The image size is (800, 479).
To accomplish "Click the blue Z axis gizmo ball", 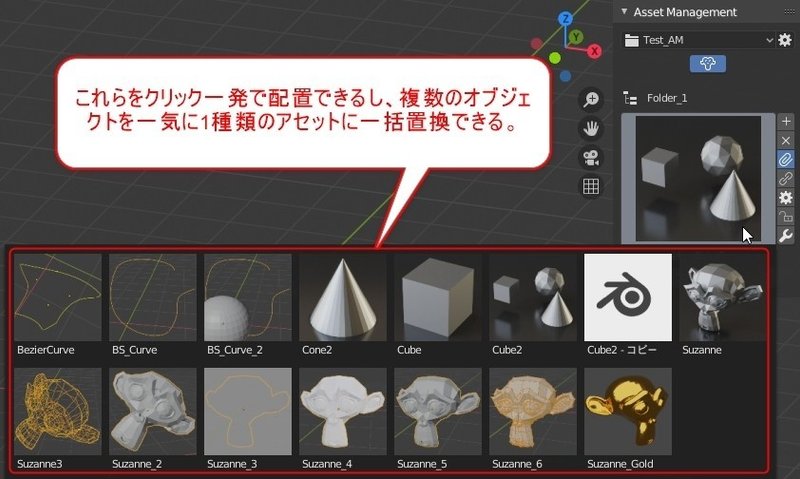I will click(565, 19).
